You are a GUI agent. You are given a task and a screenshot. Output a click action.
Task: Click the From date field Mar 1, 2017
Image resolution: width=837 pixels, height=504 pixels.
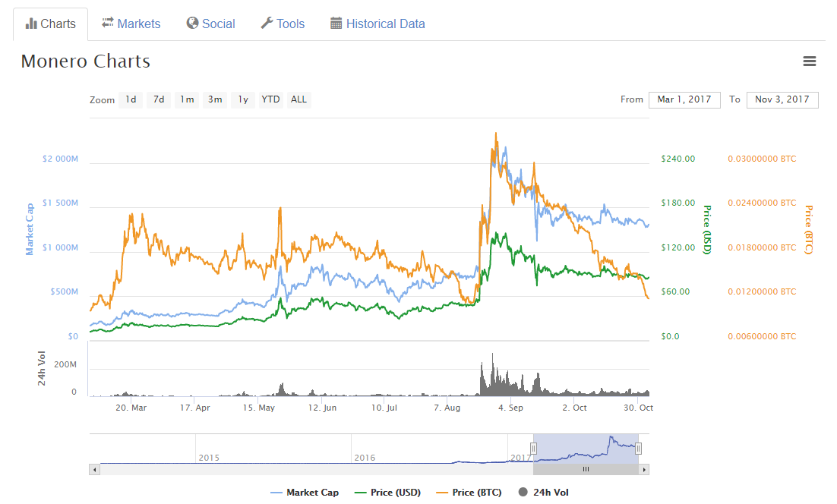point(684,99)
